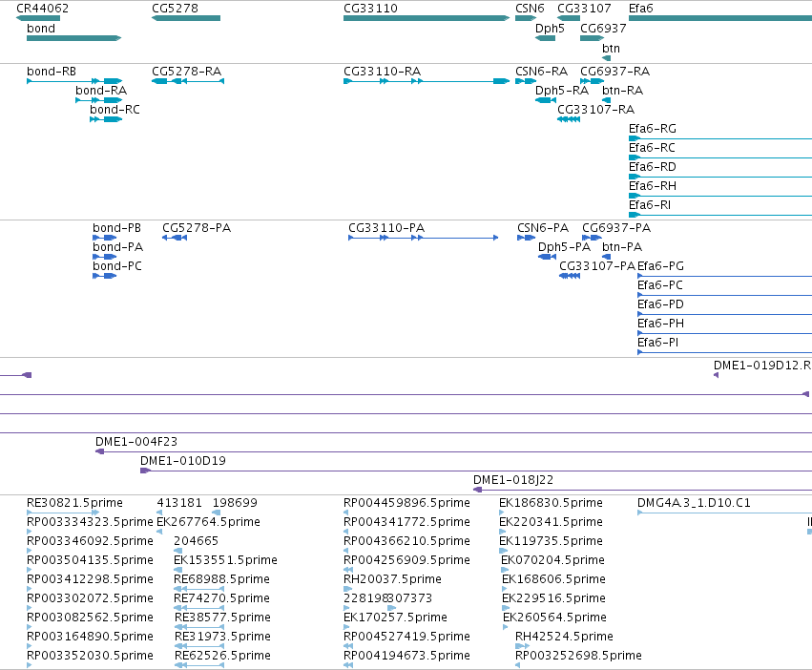Select the Efa6 gene bar
The width and height of the screenshot is (812, 670).
click(720, 18)
